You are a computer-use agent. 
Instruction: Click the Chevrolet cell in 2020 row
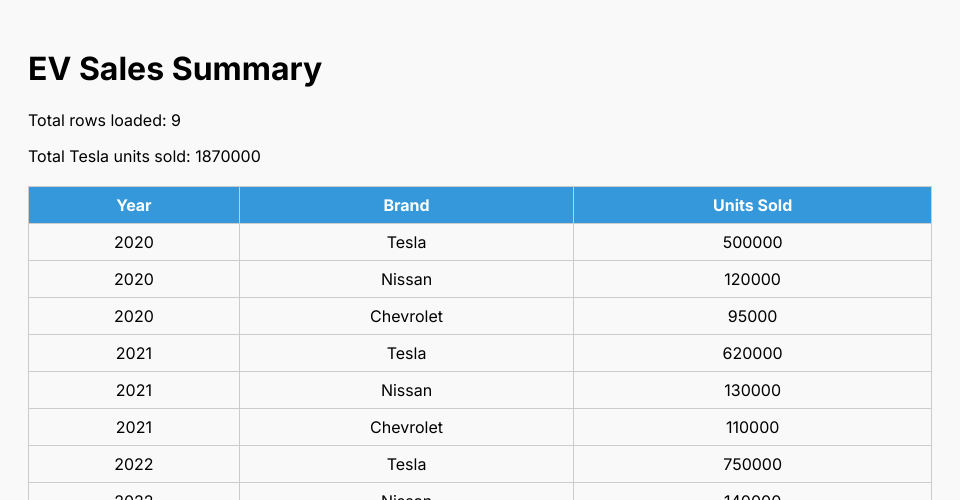pyautogui.click(x=406, y=316)
